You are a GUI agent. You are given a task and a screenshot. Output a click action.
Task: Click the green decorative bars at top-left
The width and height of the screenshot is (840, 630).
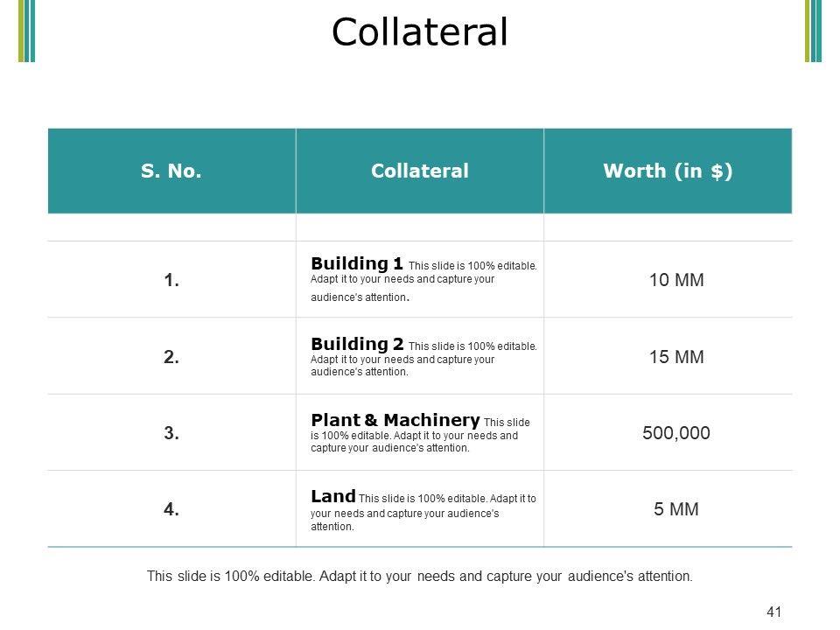tap(26, 31)
